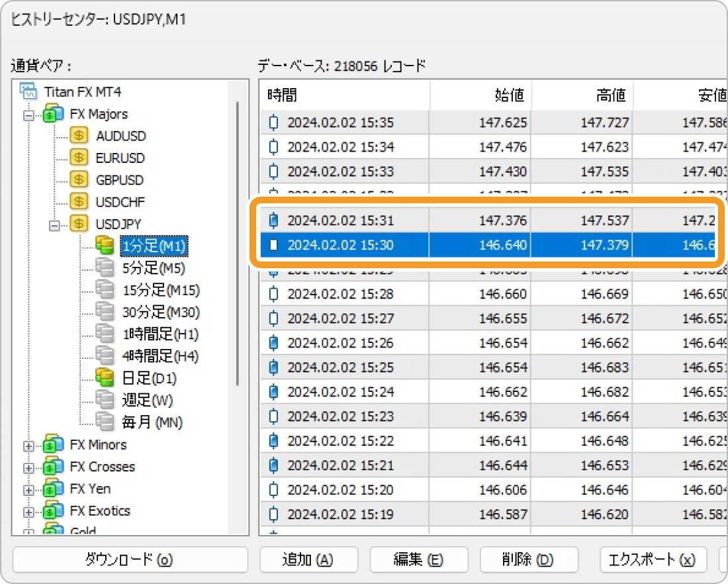Screen dimensions: 728x584
Task: Select the 1時間足(H1) timeframe label
Action: tap(161, 334)
